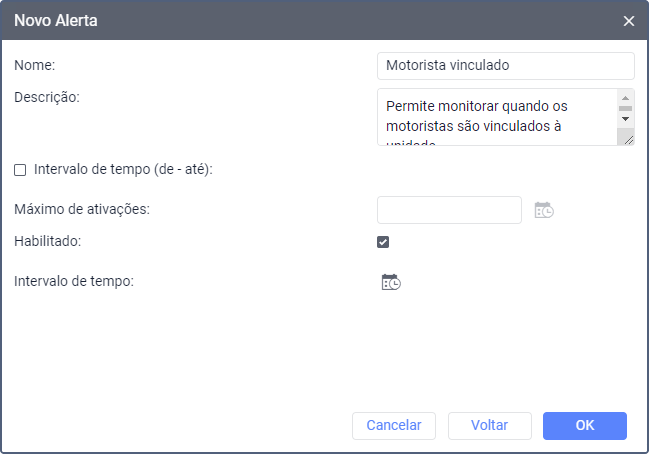Enable the Intervalo de tempo (de - até) checkbox
The image size is (649, 454).
(x=20, y=170)
